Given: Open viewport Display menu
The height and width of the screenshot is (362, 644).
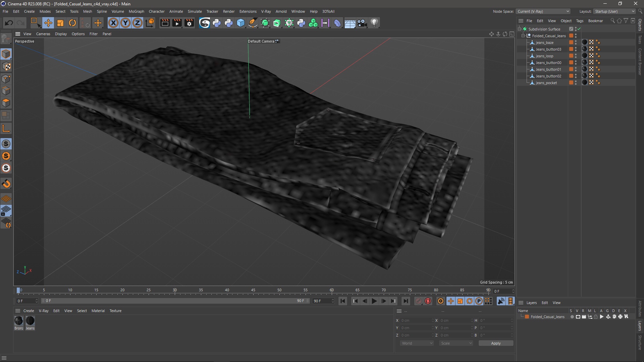Looking at the screenshot, I should (61, 34).
